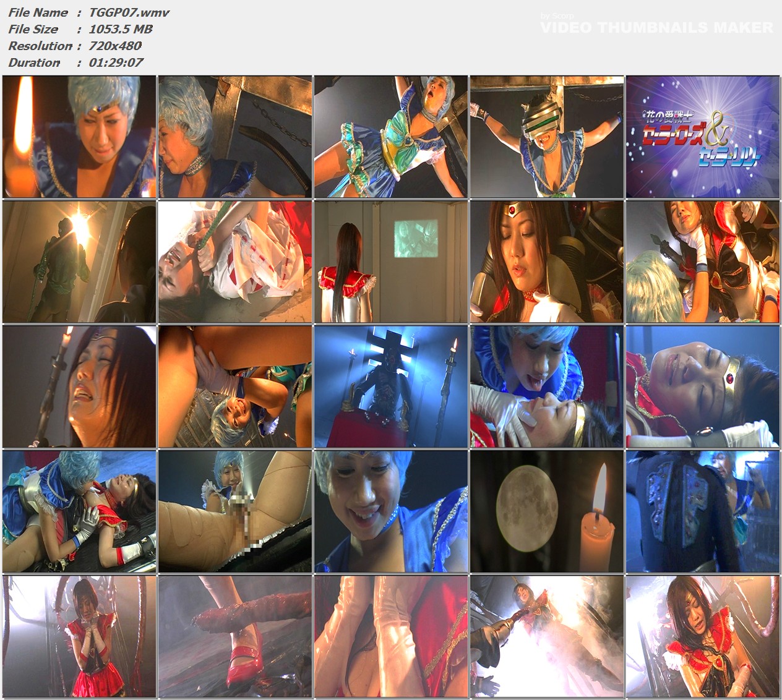Image resolution: width=782 pixels, height=700 pixels.
Task: Open the purple title card thumbnail
Action: [x=703, y=137]
